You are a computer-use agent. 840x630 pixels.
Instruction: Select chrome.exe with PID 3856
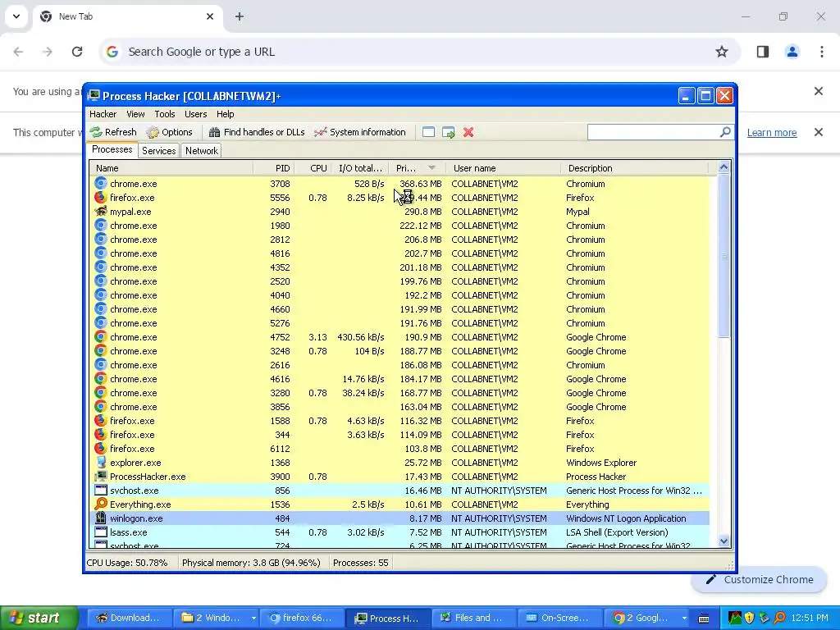399,407
